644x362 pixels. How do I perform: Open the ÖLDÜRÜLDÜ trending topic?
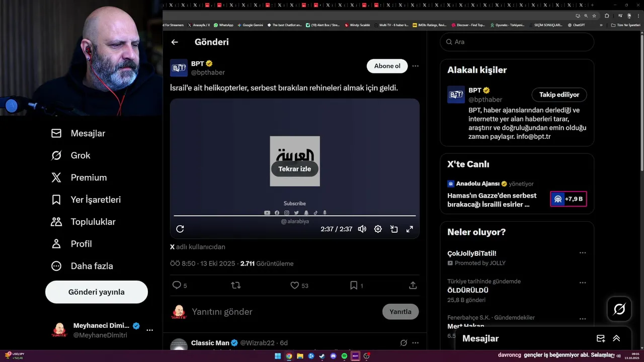pos(468,290)
